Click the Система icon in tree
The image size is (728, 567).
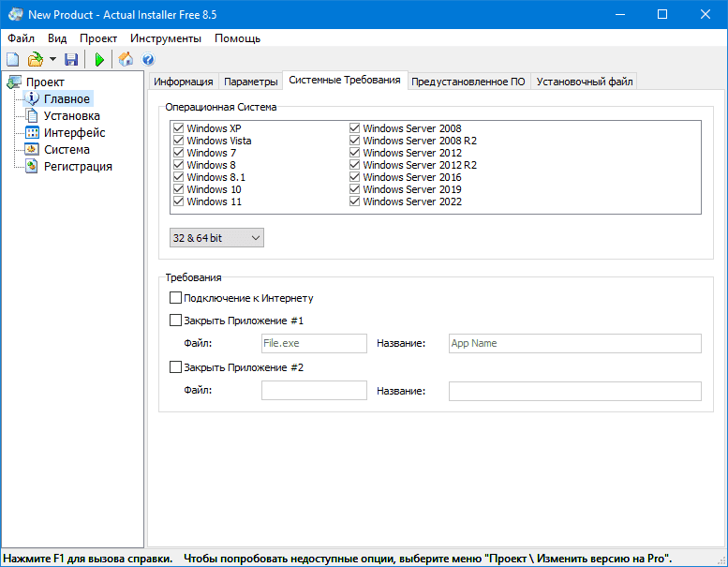tap(32, 149)
